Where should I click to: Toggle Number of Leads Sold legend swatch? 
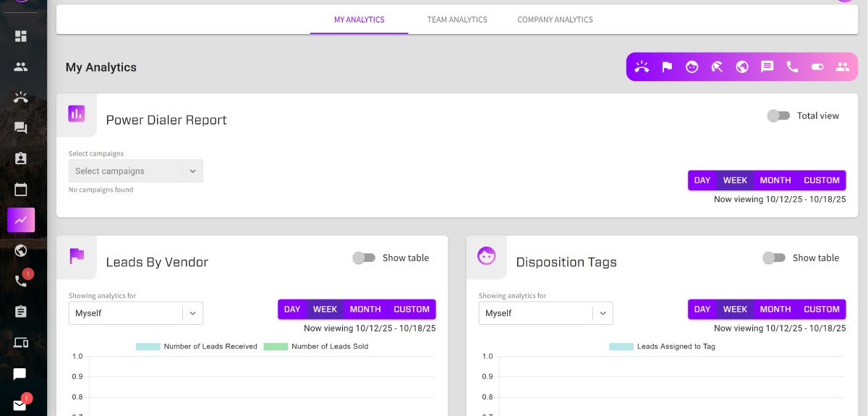[x=276, y=347]
